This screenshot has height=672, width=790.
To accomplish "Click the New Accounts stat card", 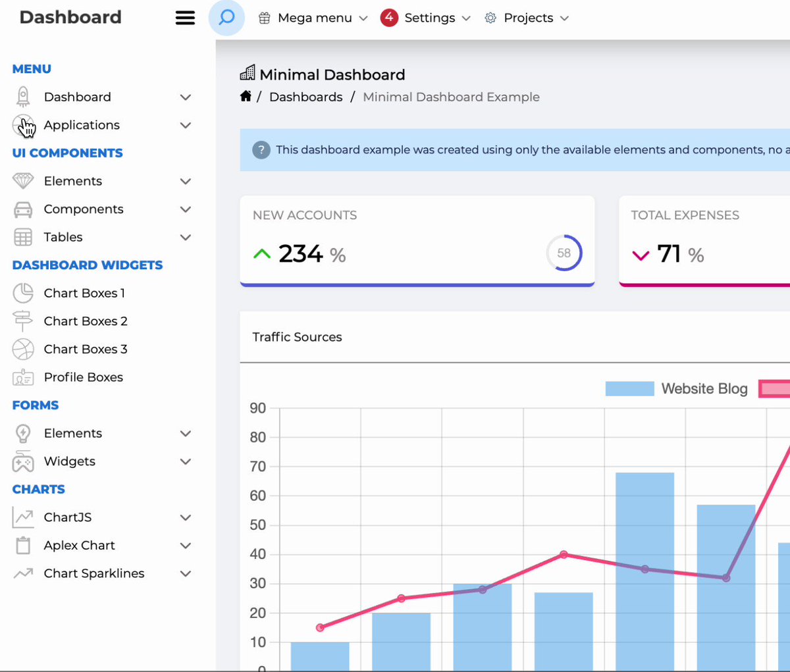I will point(417,241).
